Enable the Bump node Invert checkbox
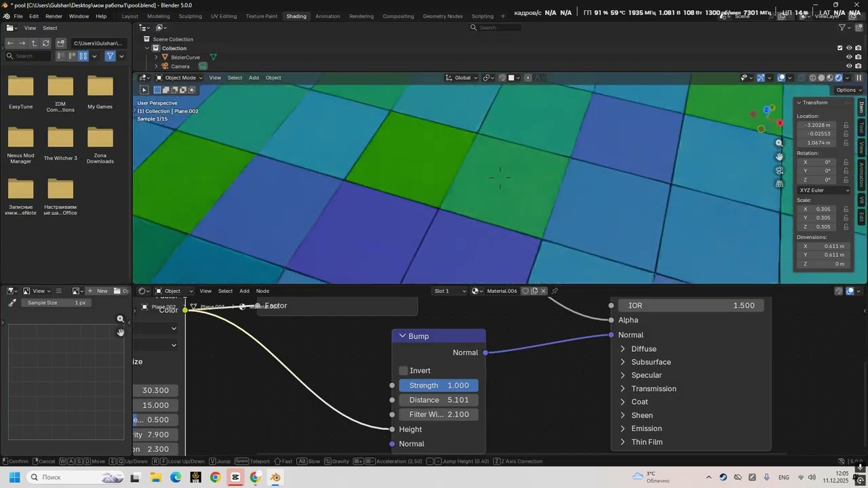Viewport: 868px width, 488px height. [x=403, y=371]
